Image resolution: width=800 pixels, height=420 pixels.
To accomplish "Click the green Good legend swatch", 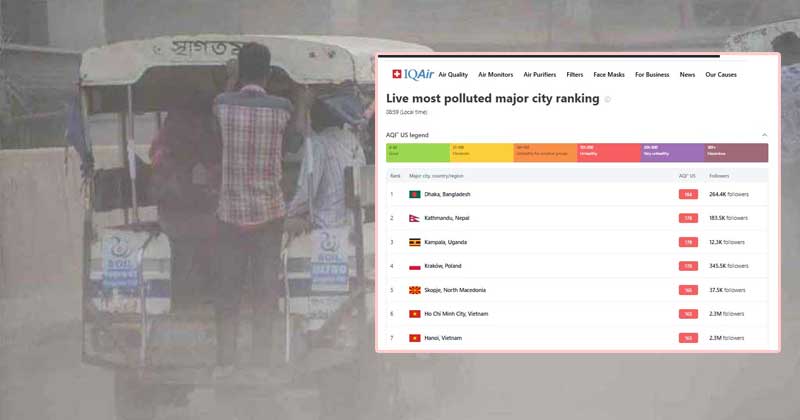I will tap(418, 153).
